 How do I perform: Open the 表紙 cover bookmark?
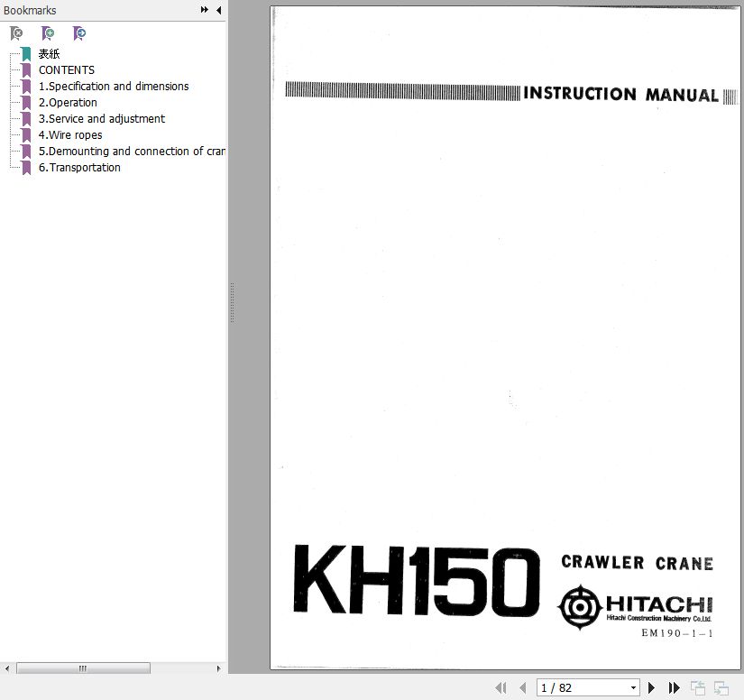(49, 53)
